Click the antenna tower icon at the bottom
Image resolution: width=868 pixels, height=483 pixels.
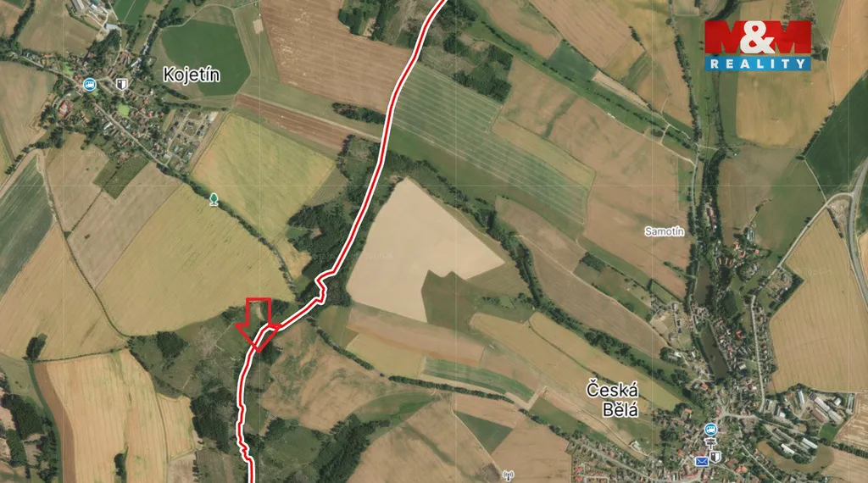[x=508, y=475]
